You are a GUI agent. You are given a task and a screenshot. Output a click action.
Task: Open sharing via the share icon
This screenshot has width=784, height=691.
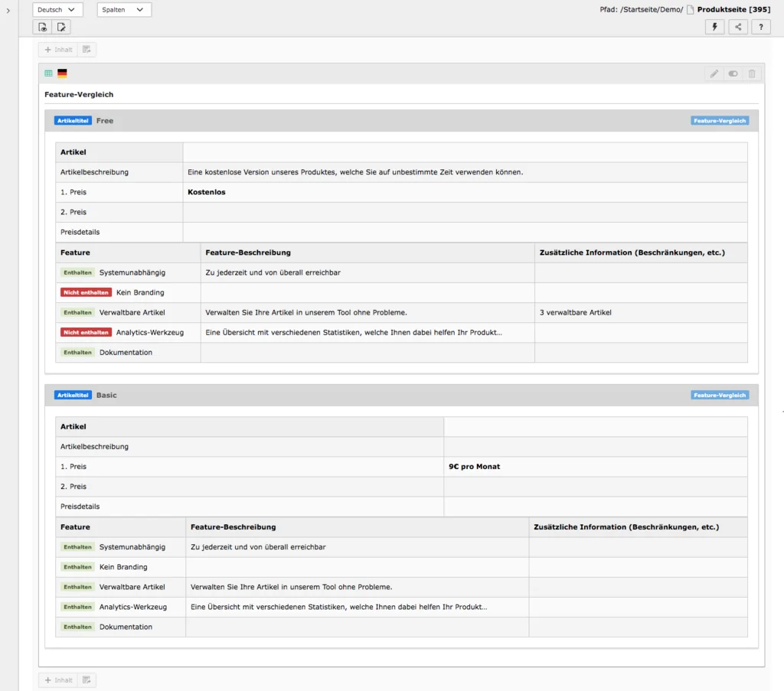click(737, 27)
